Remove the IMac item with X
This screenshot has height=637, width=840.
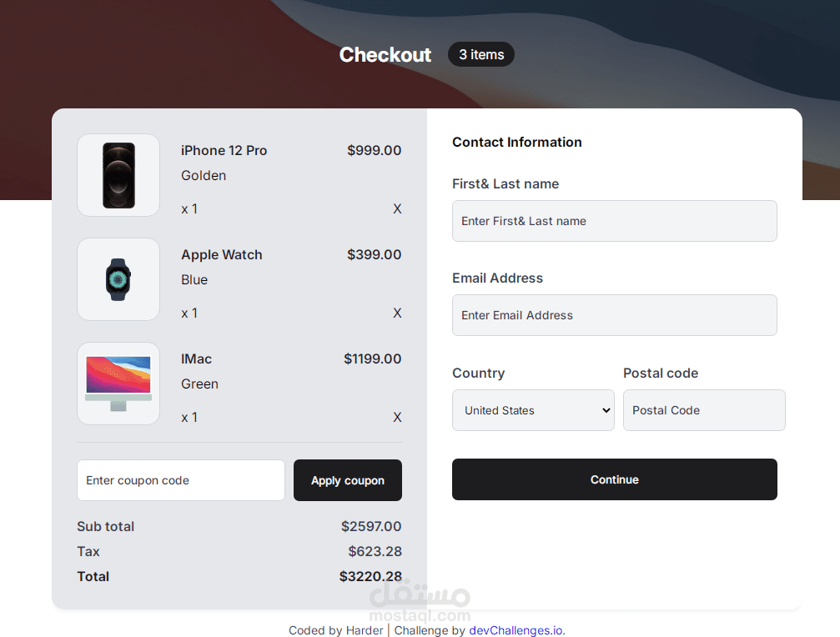(x=397, y=418)
